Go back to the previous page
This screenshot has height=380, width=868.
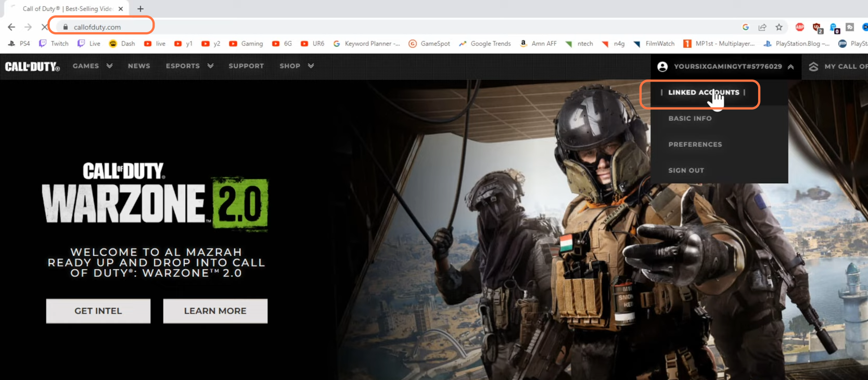11,27
